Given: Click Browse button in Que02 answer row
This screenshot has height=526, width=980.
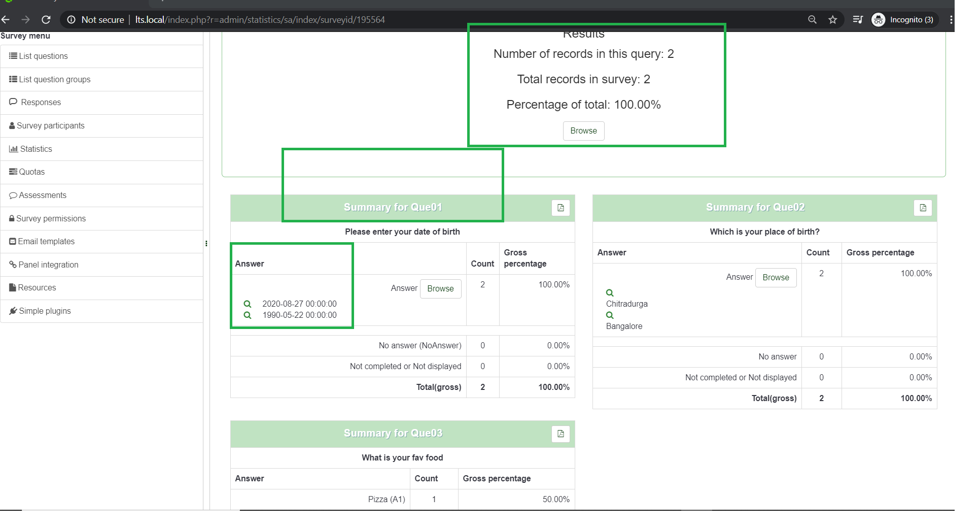Looking at the screenshot, I should tap(776, 277).
